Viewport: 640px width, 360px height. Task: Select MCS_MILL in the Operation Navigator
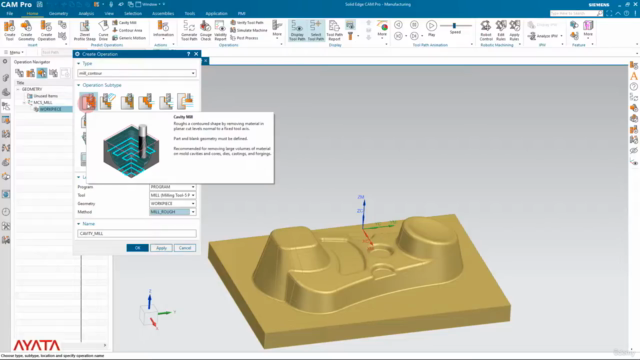(43, 102)
